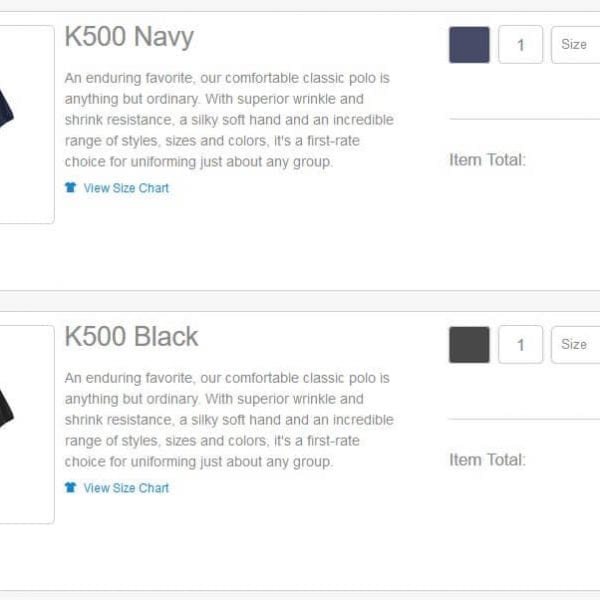The image size is (600, 600).
Task: Expand the Size dropdown for K500 Navy
Action: (x=576, y=44)
